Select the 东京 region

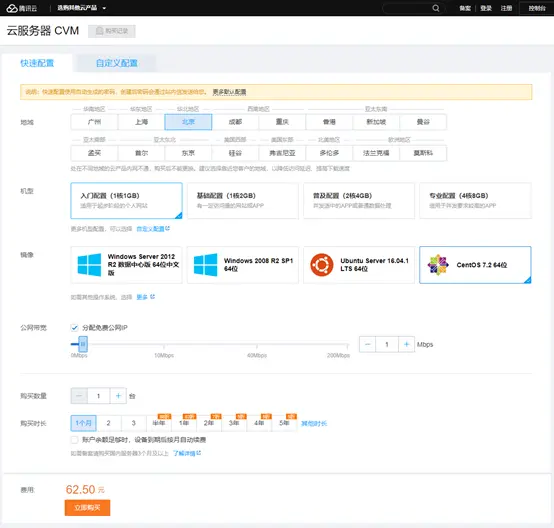tap(188, 153)
